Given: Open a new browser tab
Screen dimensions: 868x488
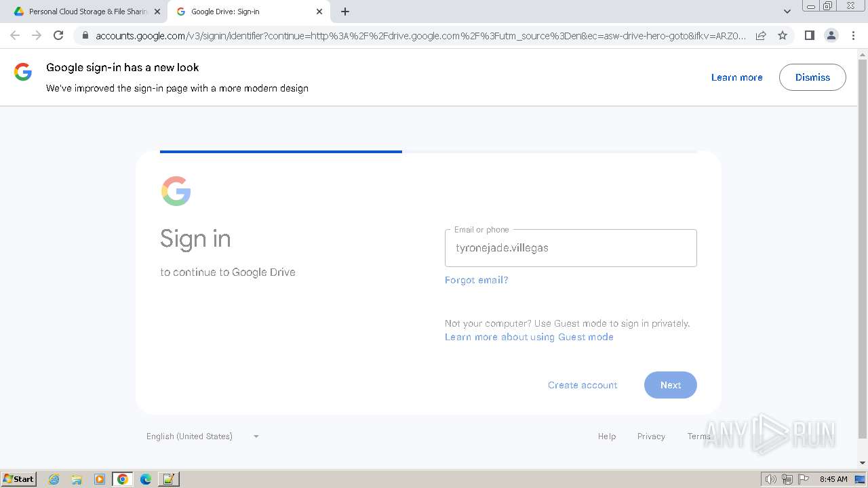Looking at the screenshot, I should [x=345, y=12].
